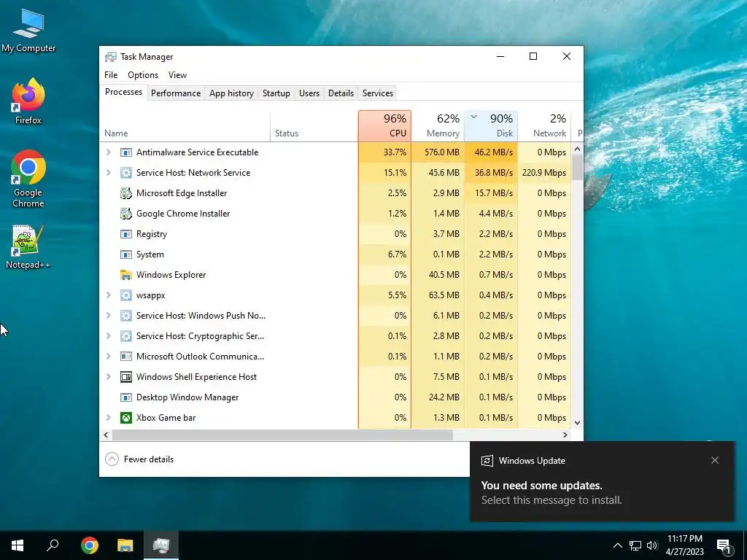Click the Task Manager taskbar button
This screenshot has height=560, width=747.
[x=161, y=545]
